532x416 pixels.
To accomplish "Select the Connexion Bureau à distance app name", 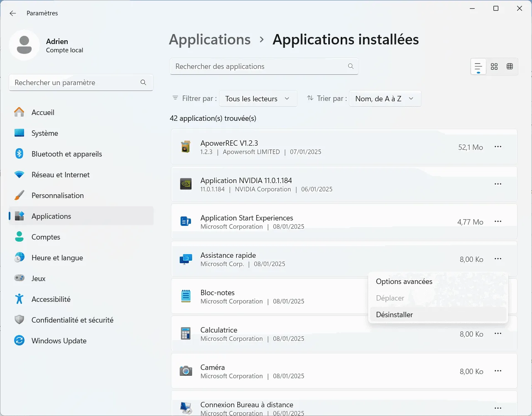I will (x=246, y=405).
